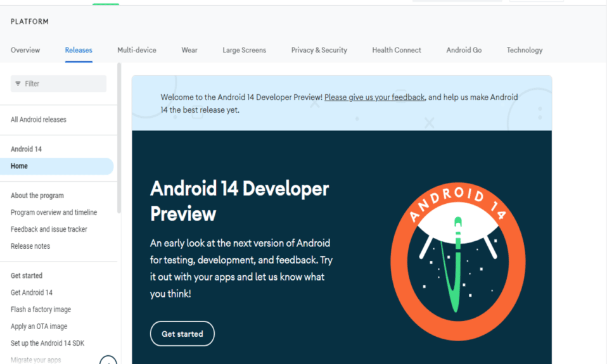This screenshot has height=364, width=607.
Task: Open Apply an OTA image
Action: click(x=39, y=326)
